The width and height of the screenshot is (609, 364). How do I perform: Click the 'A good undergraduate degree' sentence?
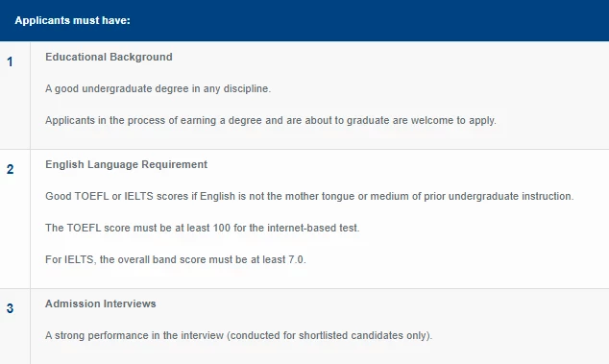tap(158, 88)
